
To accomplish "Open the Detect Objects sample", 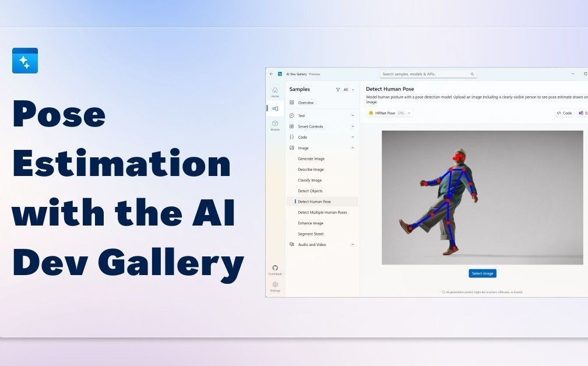I will click(x=310, y=191).
